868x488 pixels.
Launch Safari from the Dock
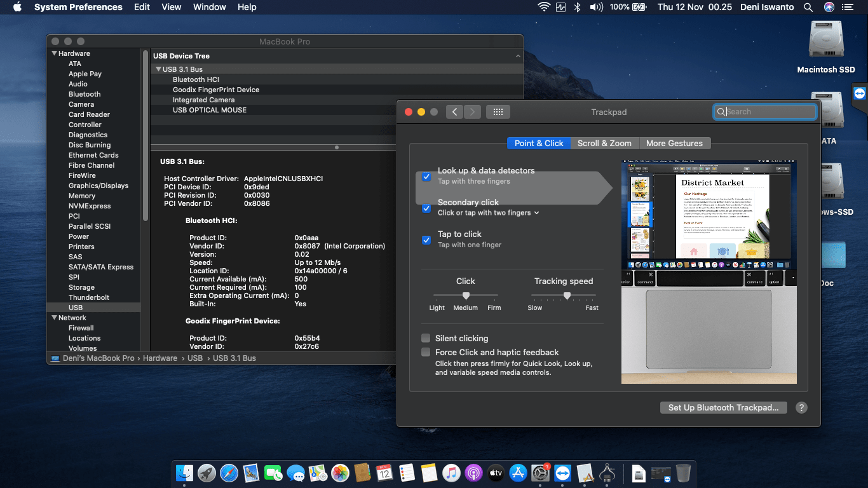[x=229, y=473]
